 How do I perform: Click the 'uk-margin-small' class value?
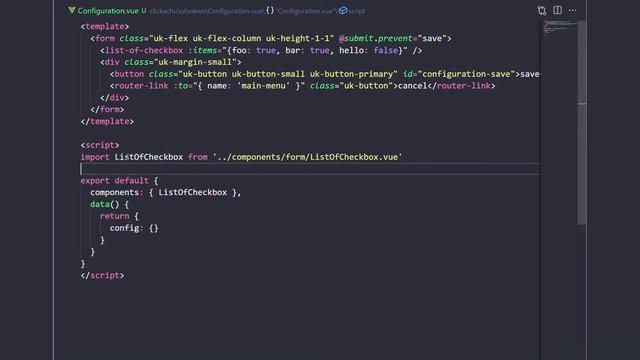pos(196,62)
